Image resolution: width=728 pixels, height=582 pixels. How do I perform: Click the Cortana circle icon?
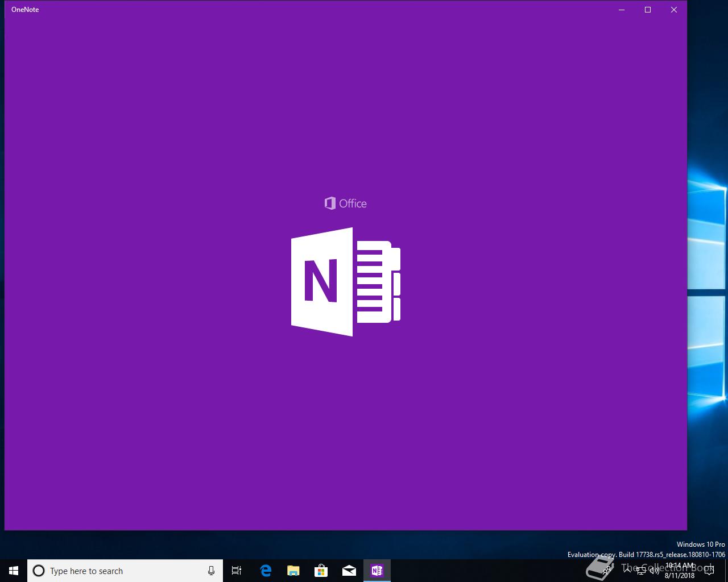(39, 571)
